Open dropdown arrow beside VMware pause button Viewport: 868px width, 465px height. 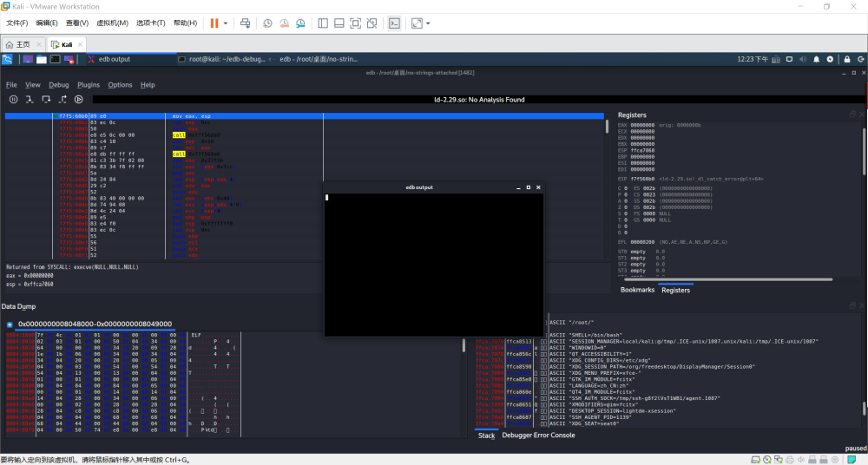click(x=226, y=23)
